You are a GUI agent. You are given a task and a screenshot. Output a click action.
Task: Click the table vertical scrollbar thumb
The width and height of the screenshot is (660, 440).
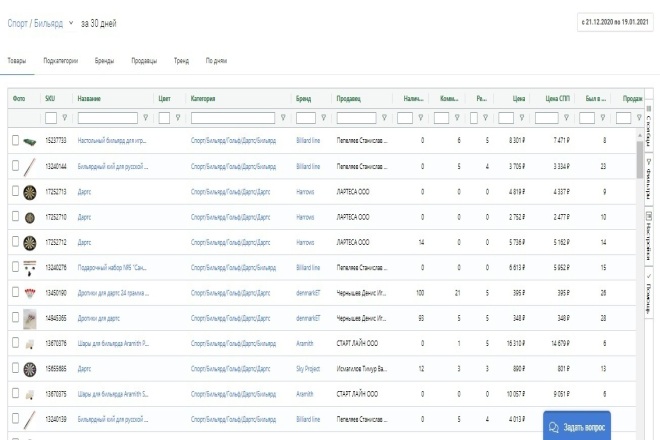(x=639, y=160)
